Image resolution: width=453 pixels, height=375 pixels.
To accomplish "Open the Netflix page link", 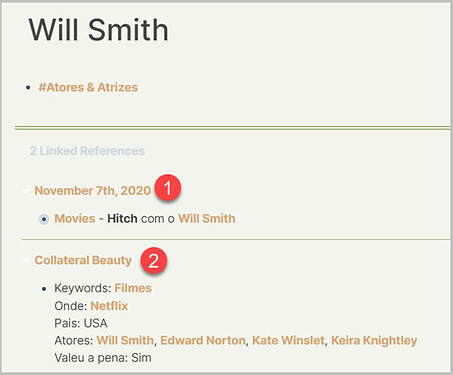I will [x=109, y=306].
